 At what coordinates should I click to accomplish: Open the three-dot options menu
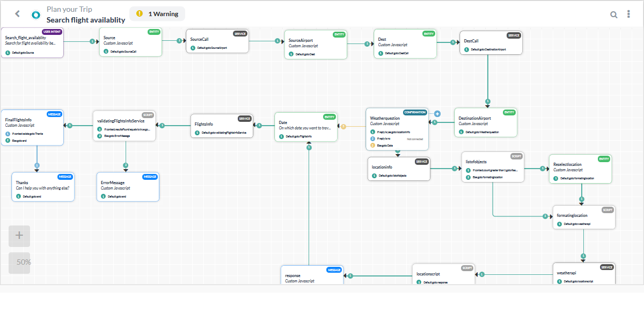click(x=628, y=13)
